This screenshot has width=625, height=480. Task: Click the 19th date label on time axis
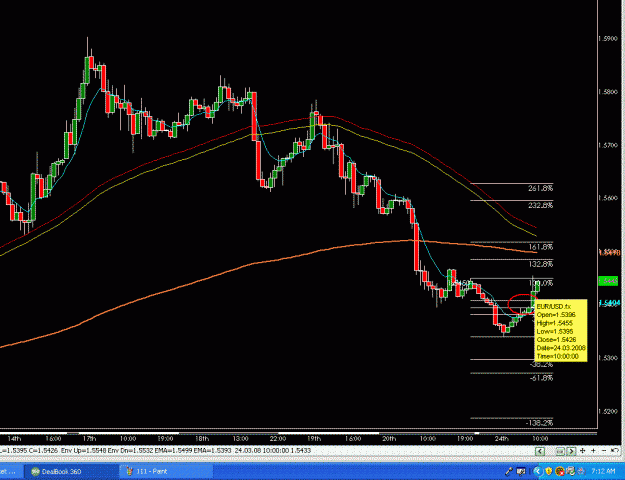click(x=314, y=439)
